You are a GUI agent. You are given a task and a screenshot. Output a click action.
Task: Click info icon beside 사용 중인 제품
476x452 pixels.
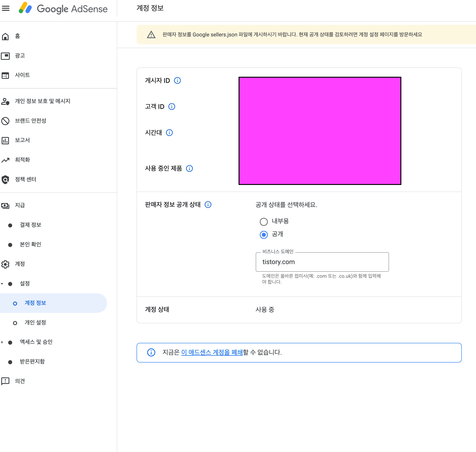(x=189, y=168)
